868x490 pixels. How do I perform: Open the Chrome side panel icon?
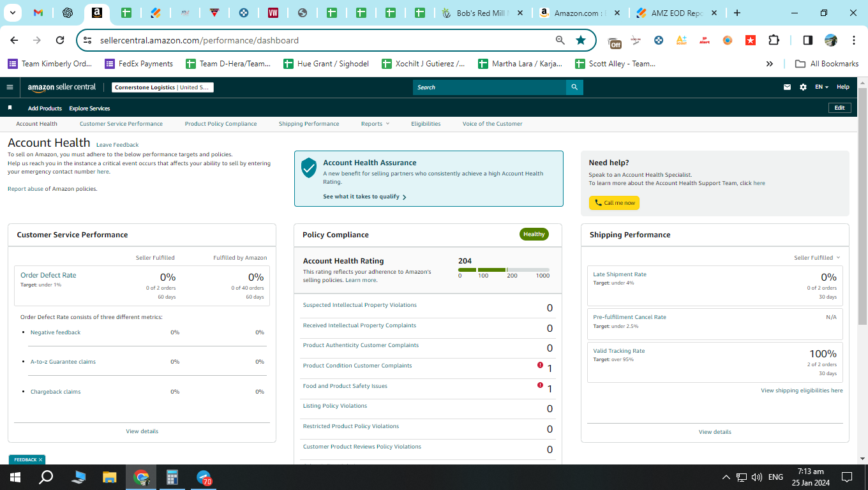coord(807,40)
